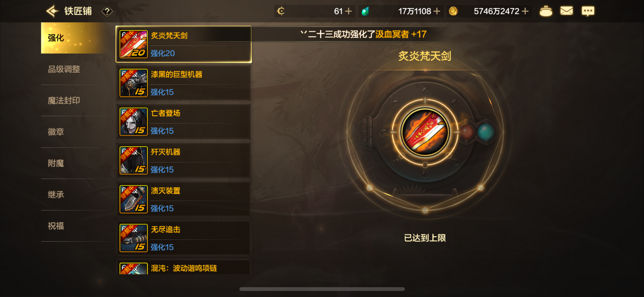
Task: Tap the red orb beside weapon slot
Action: 466,132
